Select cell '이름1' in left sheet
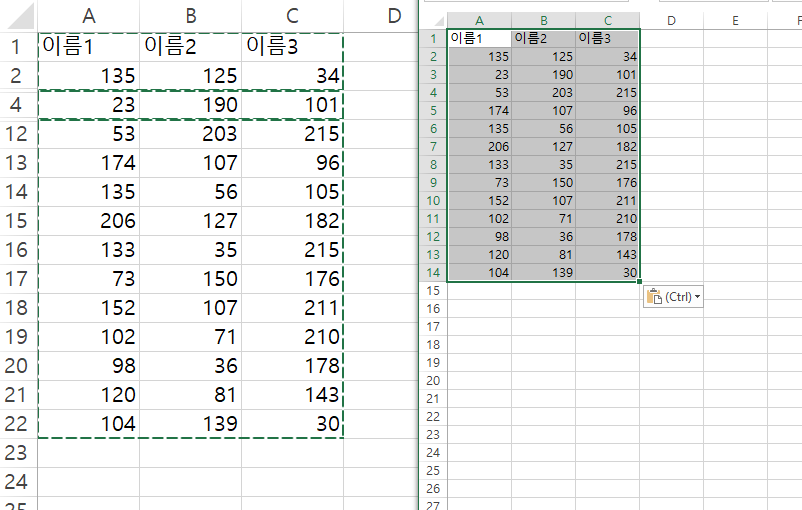802x510 pixels. (88, 47)
